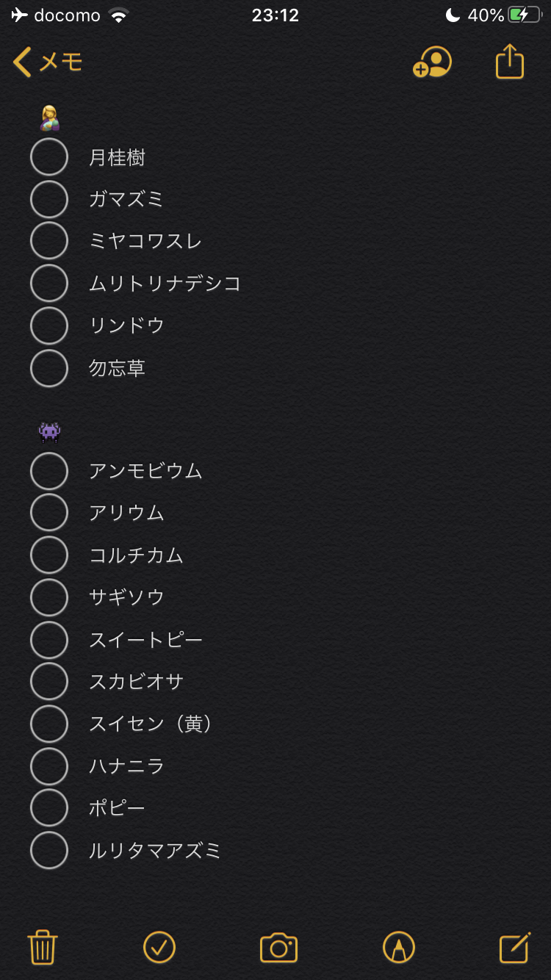Tap the purple alien monster emoji heading
Screen dimensions: 551x980
tap(49, 431)
